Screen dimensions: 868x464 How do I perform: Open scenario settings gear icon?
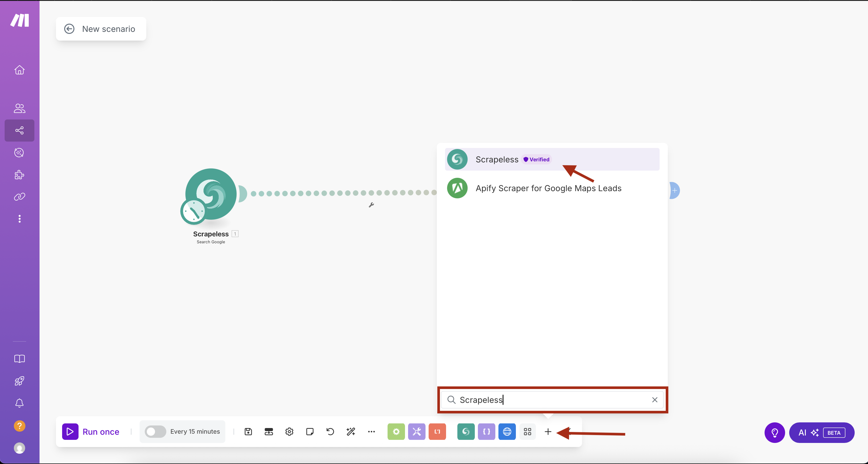(290, 432)
